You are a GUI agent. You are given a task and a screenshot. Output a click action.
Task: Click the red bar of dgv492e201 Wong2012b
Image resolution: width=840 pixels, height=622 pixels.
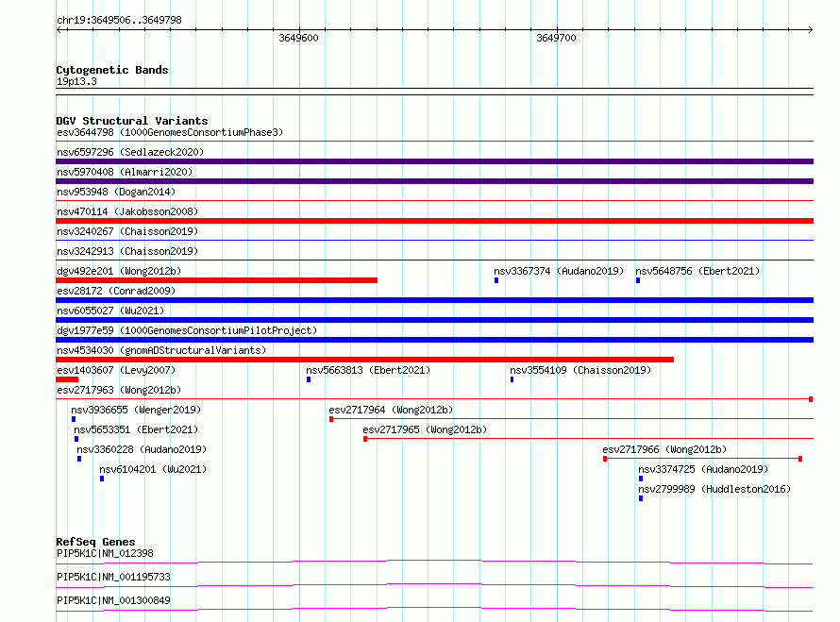coord(216,280)
